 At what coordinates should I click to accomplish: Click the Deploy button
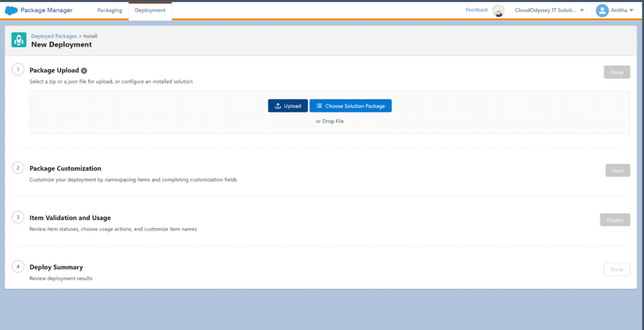[615, 220]
